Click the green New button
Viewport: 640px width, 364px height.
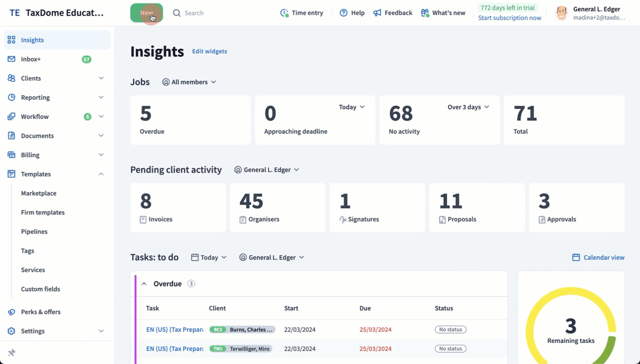coord(146,13)
